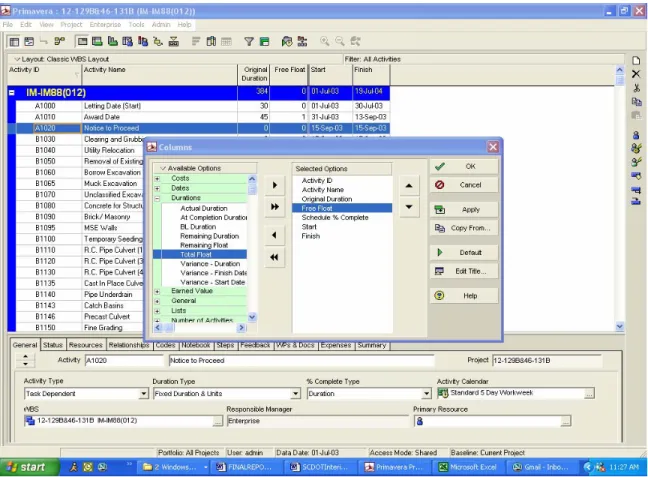Click the Edit Title... button
Viewport: 648px width, 477px height.
click(464, 271)
